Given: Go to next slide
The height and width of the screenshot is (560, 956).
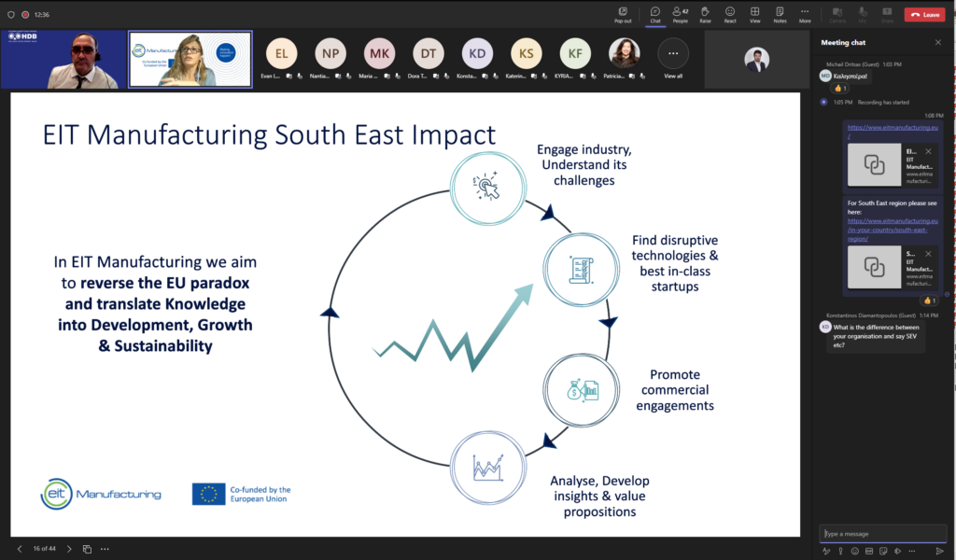Looking at the screenshot, I should click(69, 549).
